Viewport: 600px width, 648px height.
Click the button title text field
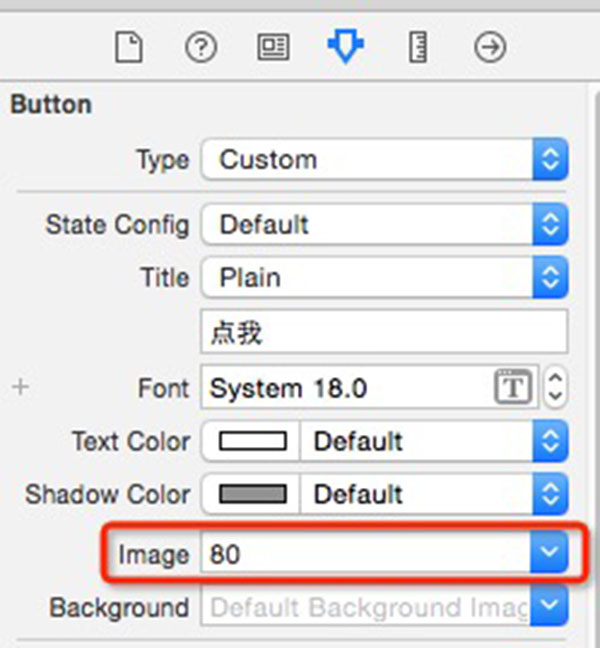384,333
